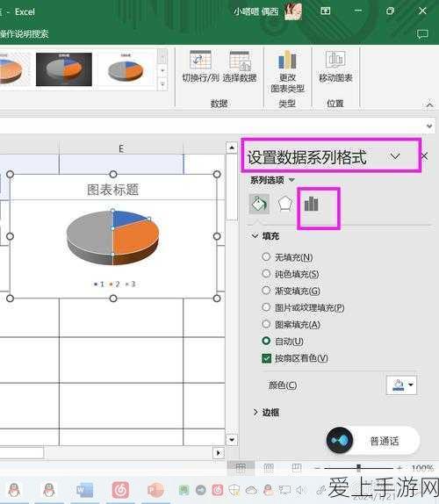The image size is (439, 504).
Task: Click the vertical scrollbar up arrow
Action: coord(232,148)
